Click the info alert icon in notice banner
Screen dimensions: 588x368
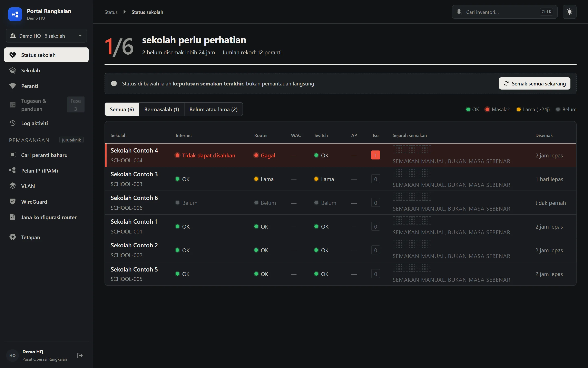tap(114, 83)
